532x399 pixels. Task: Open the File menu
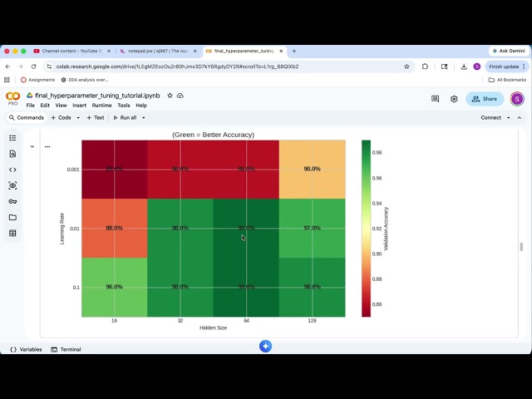30,106
